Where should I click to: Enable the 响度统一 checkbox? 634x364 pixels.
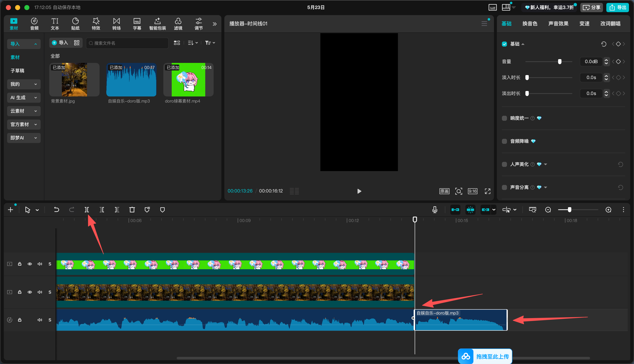pos(504,118)
